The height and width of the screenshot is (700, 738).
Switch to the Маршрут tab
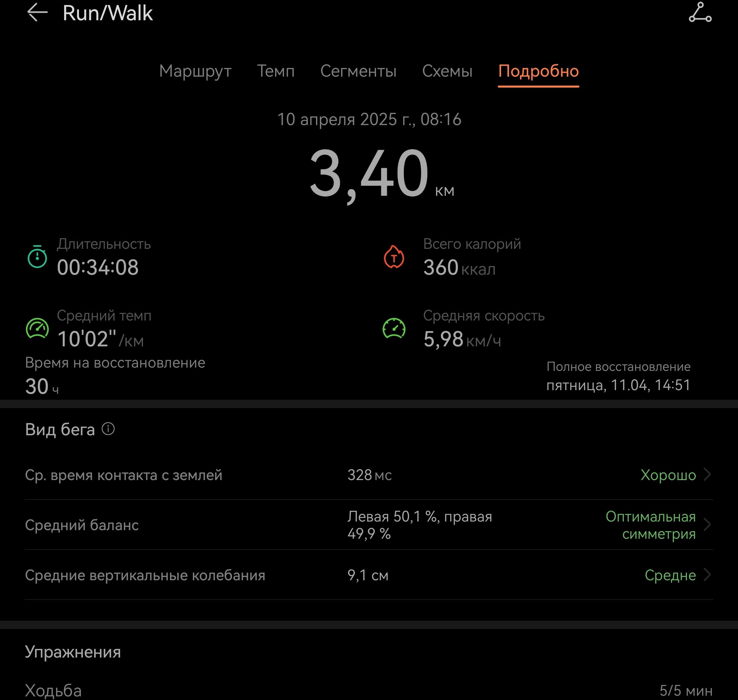pyautogui.click(x=195, y=71)
